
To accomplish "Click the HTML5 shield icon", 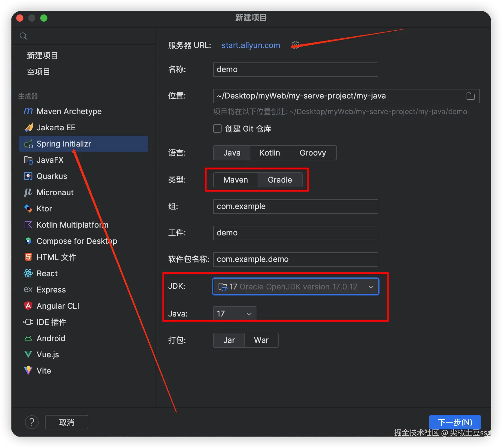I will click(x=28, y=257).
